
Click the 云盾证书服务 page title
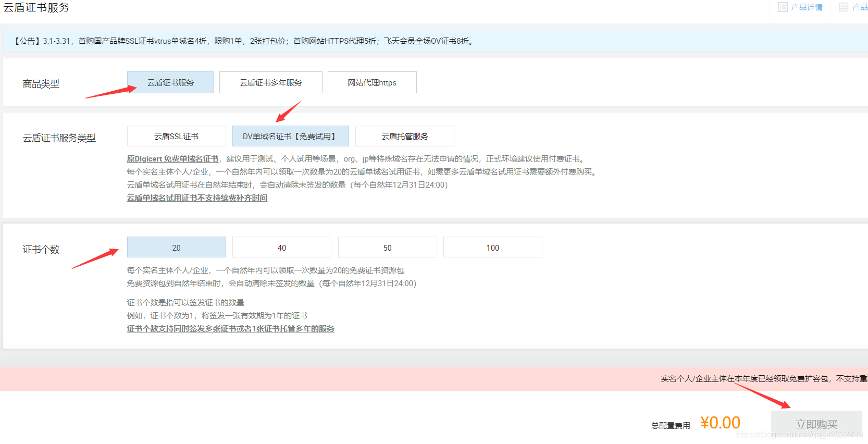click(36, 8)
